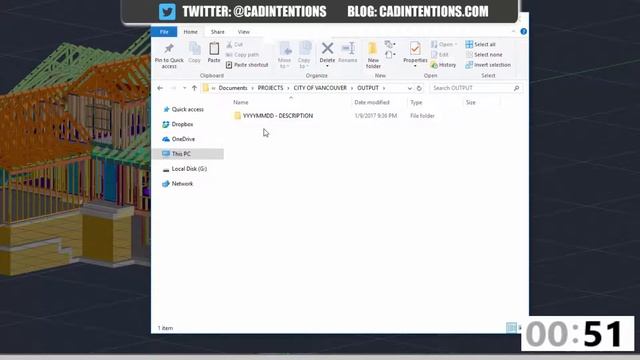Switch to the Home tab
The width and height of the screenshot is (640, 360).
pos(191,32)
